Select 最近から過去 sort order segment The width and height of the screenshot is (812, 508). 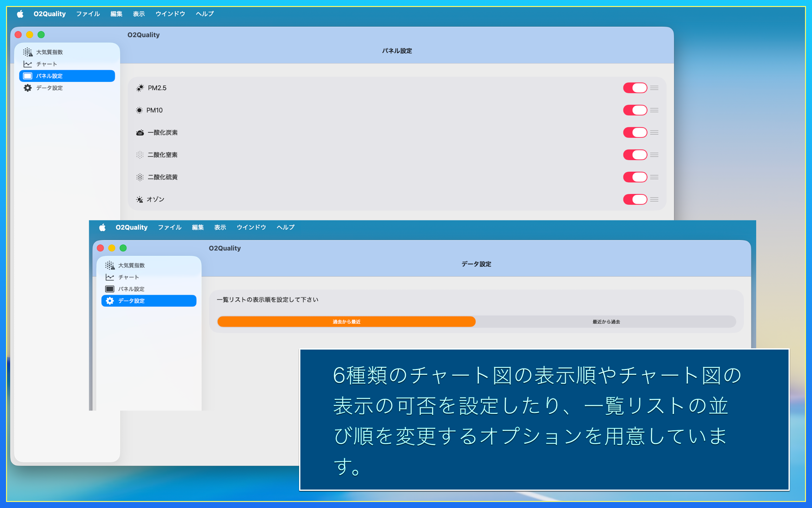click(x=606, y=322)
